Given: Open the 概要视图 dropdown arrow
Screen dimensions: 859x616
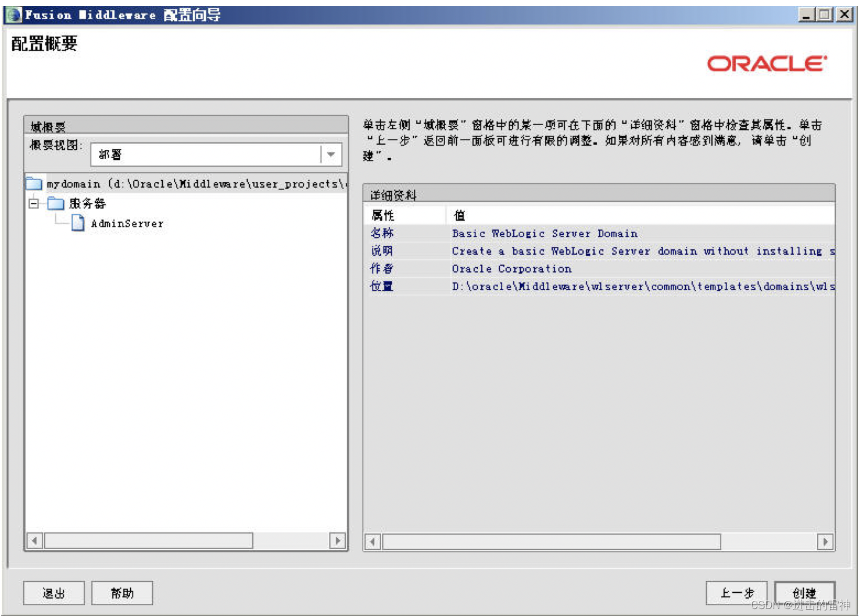Looking at the screenshot, I should (331, 155).
